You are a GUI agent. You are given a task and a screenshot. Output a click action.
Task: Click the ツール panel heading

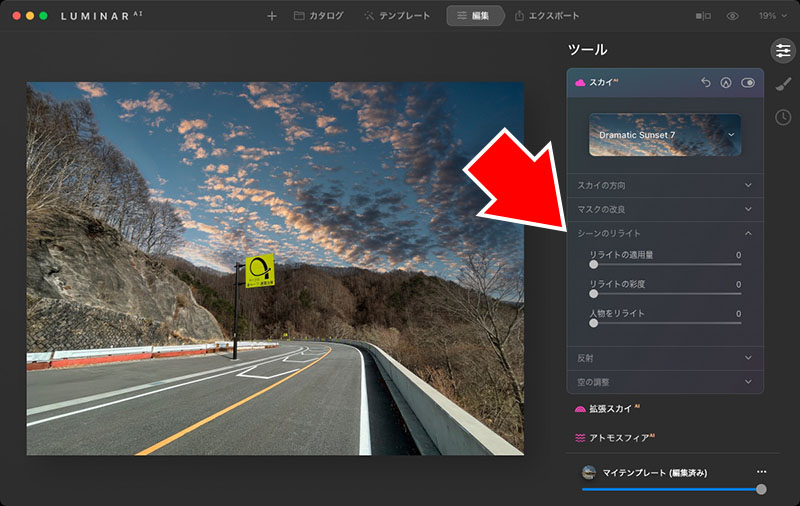click(588, 49)
